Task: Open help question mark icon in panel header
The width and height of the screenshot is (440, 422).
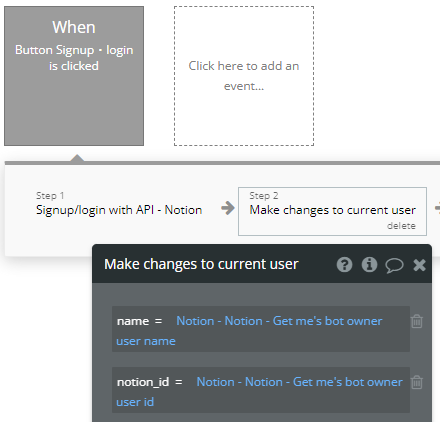Action: [x=344, y=265]
